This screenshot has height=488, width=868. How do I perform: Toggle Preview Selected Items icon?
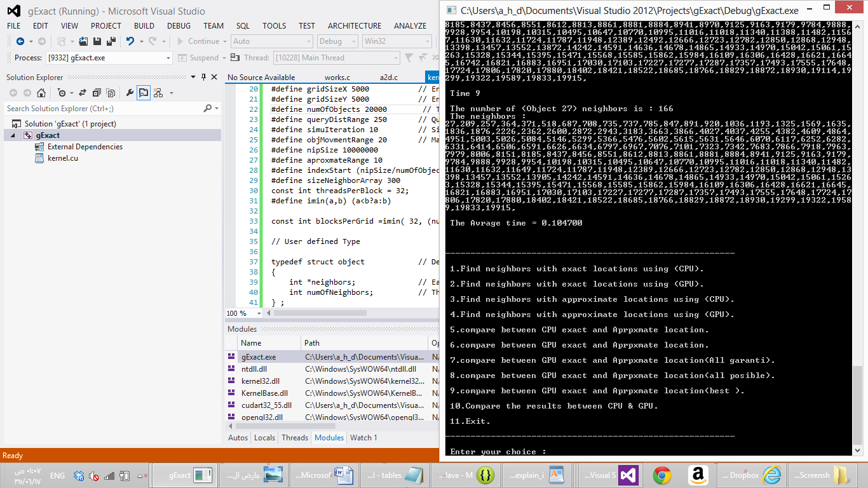[144, 93]
